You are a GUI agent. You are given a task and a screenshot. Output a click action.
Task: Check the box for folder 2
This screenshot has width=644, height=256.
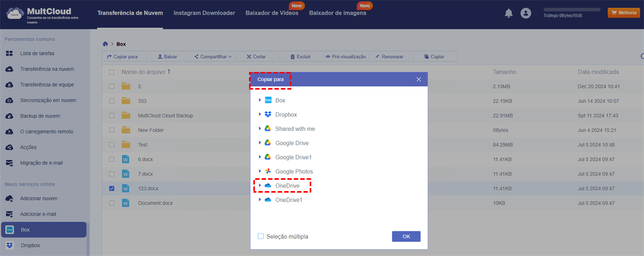click(112, 86)
